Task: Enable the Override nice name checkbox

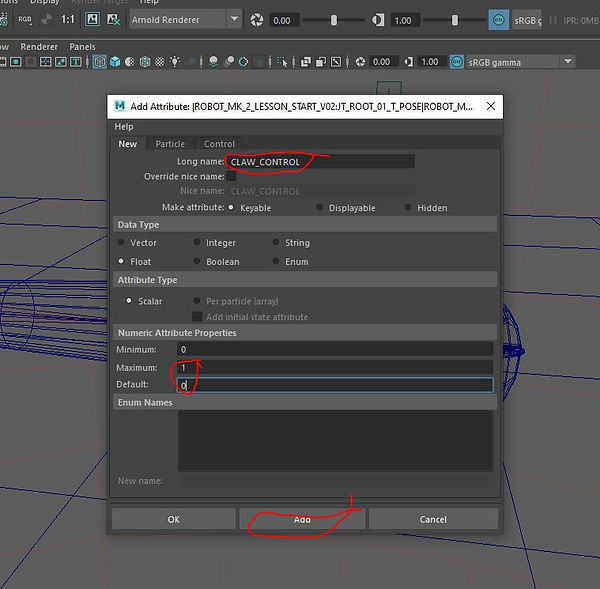Action: (x=231, y=176)
